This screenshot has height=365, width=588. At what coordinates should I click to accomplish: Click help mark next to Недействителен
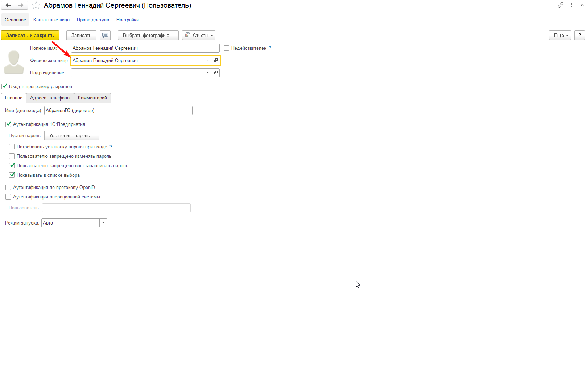point(270,48)
